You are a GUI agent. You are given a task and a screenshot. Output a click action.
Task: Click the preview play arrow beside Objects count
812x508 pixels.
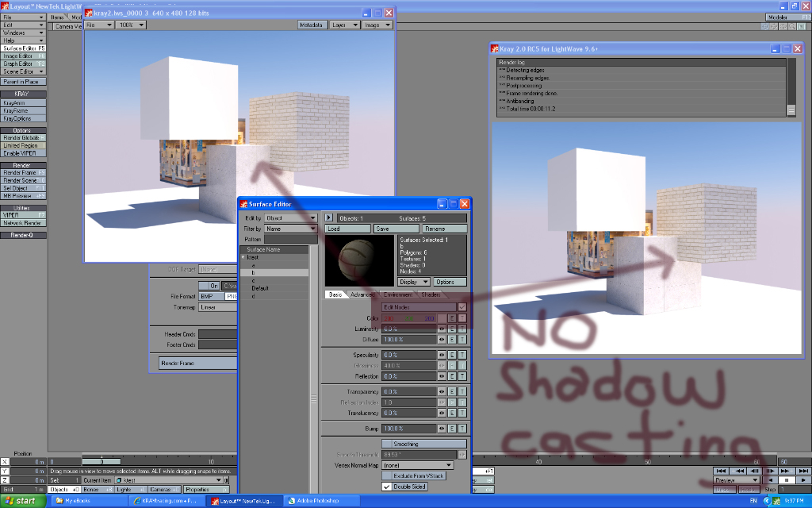(x=329, y=217)
